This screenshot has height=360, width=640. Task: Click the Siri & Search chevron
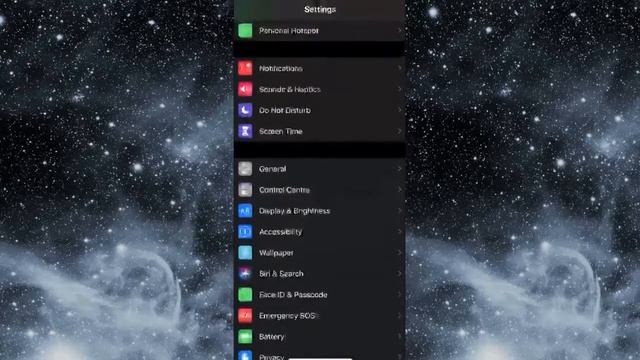(x=399, y=273)
